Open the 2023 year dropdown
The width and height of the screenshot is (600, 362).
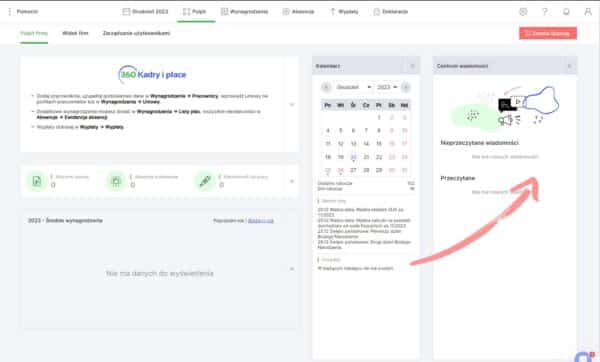[387, 87]
